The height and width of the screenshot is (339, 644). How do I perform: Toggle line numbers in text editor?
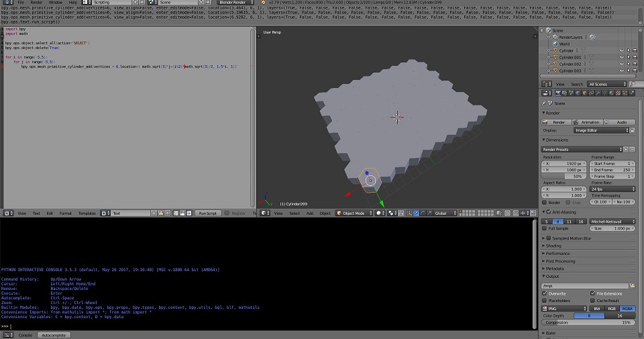[176, 213]
